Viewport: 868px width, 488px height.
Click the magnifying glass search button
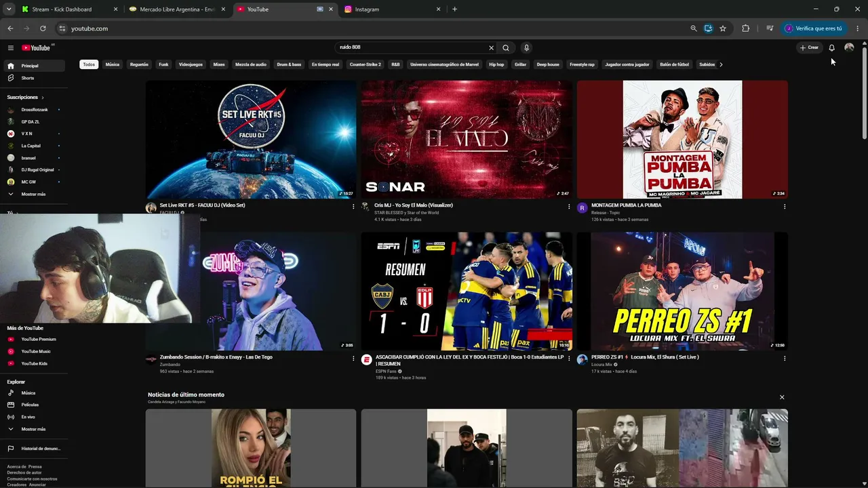point(506,47)
